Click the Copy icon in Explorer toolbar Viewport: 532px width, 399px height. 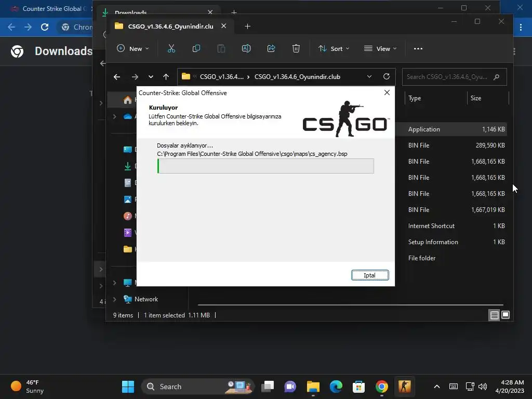(196, 48)
